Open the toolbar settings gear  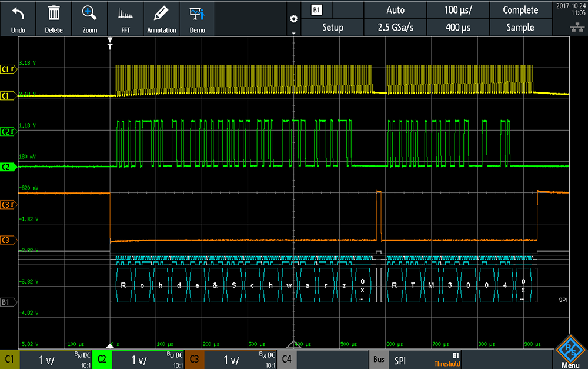click(293, 19)
